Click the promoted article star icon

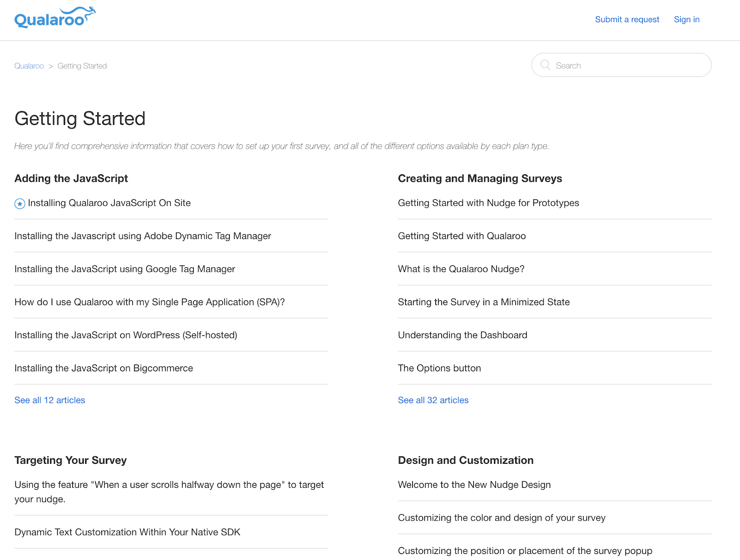(20, 203)
